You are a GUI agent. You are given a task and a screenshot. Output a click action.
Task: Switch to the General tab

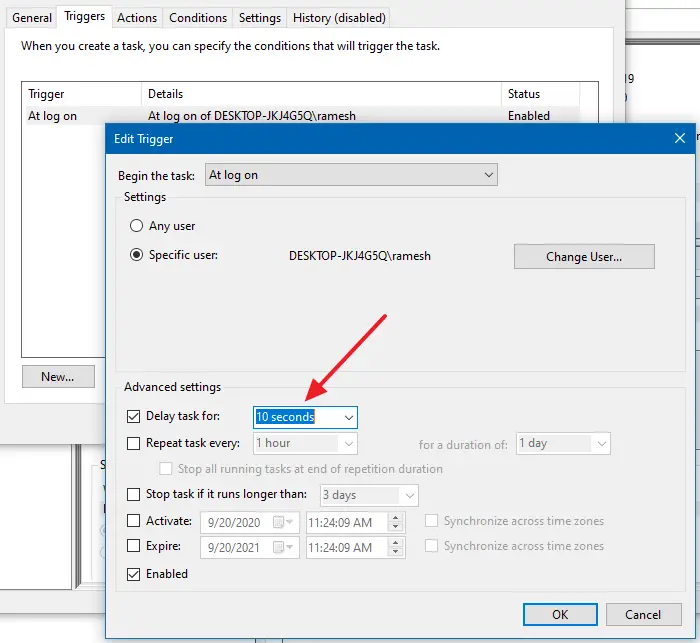[x=32, y=18]
